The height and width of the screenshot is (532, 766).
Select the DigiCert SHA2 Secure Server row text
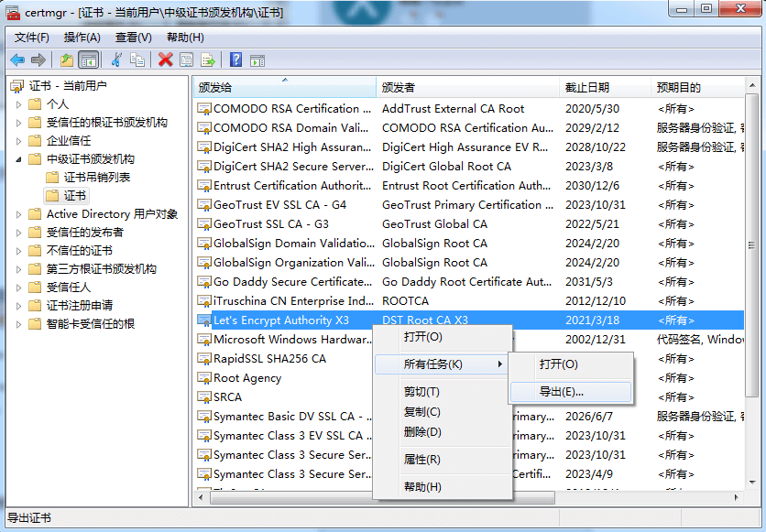[x=293, y=167]
